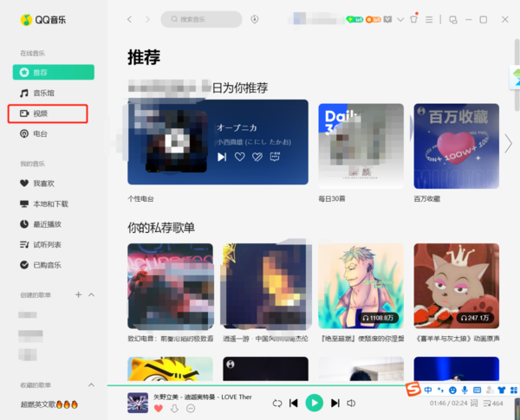520x420 pixels.
Task: Click the 个性电台 label
Action: pyautogui.click(x=140, y=199)
